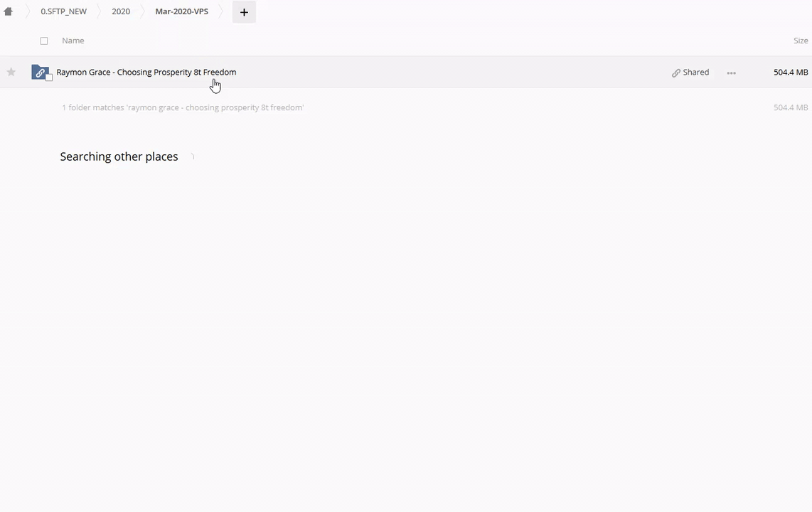The height and width of the screenshot is (512, 812).
Task: Open the three-dots actions menu for the folder
Action: point(731,73)
